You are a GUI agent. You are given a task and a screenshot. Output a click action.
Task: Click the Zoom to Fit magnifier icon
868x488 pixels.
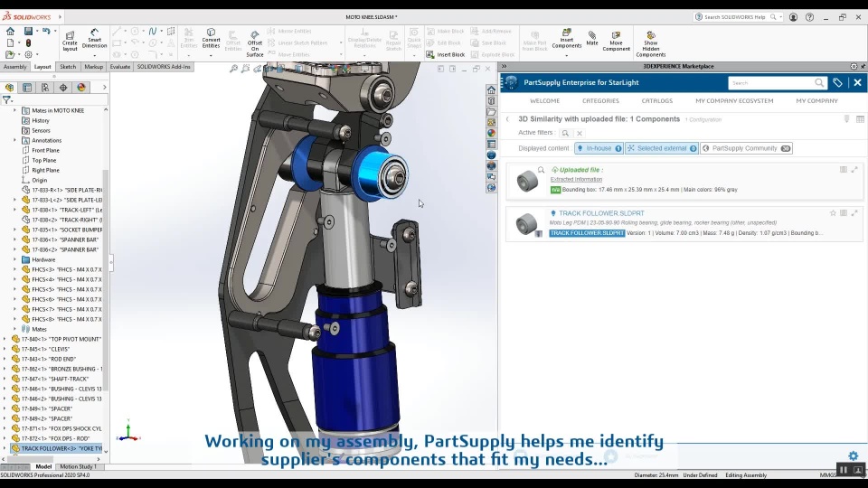(x=233, y=69)
